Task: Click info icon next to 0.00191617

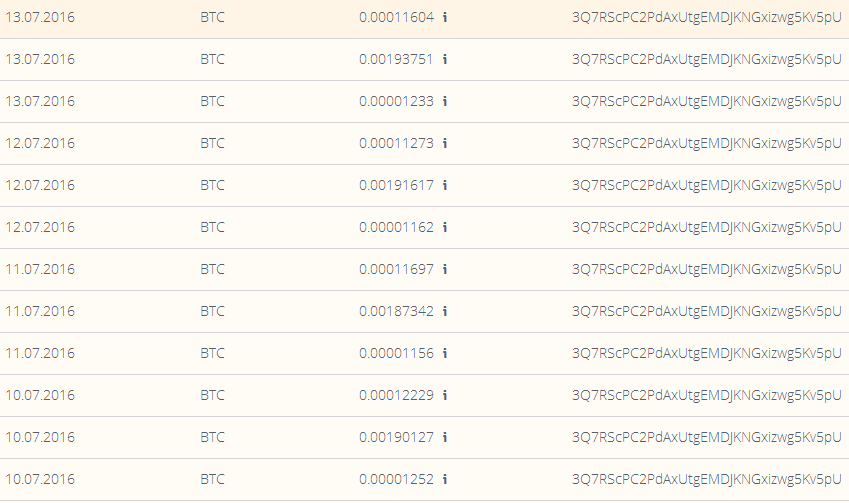Action: click(445, 185)
